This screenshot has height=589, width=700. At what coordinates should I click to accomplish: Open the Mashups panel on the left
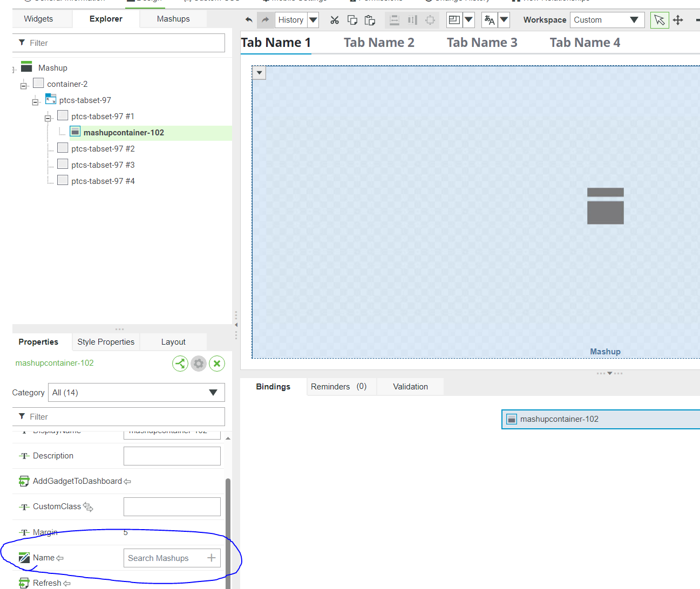(173, 18)
